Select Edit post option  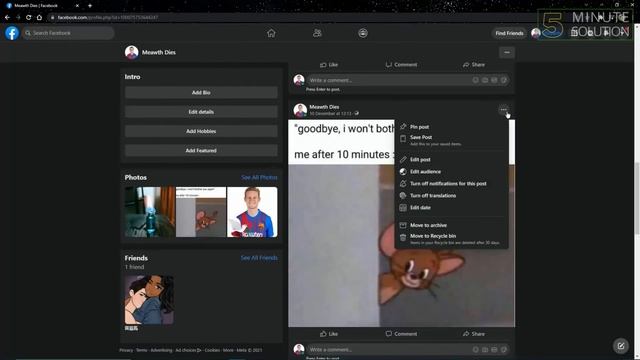(451, 160)
